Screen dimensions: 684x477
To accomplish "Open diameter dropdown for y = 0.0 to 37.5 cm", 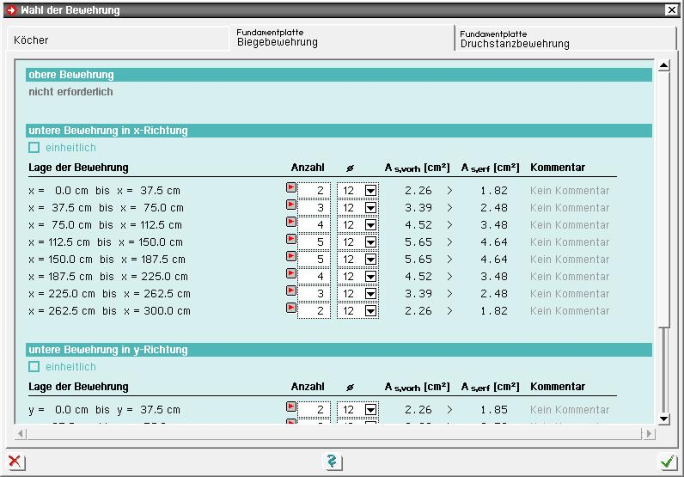I will coord(370,411).
